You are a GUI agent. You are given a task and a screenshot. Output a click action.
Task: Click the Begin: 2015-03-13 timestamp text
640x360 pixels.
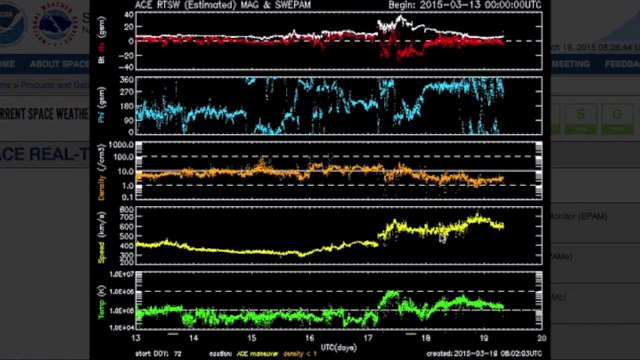pos(464,5)
